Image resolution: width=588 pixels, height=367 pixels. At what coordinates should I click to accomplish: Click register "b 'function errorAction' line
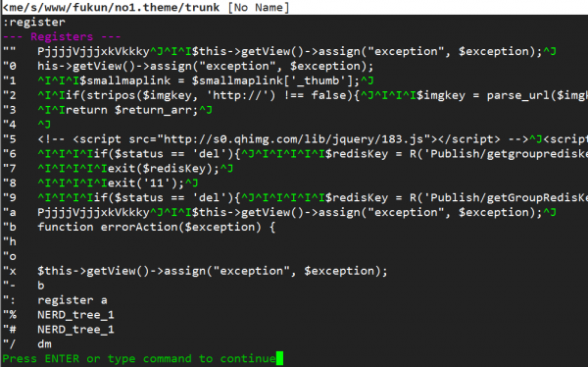click(x=157, y=228)
